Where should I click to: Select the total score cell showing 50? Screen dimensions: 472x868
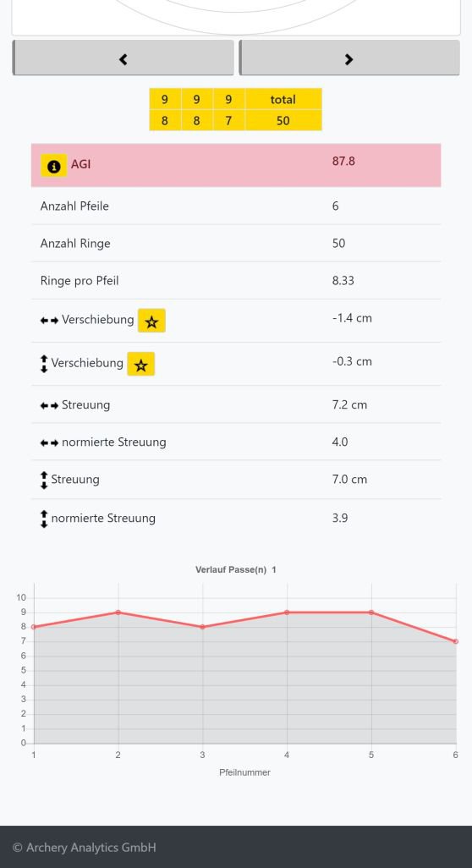pos(283,120)
